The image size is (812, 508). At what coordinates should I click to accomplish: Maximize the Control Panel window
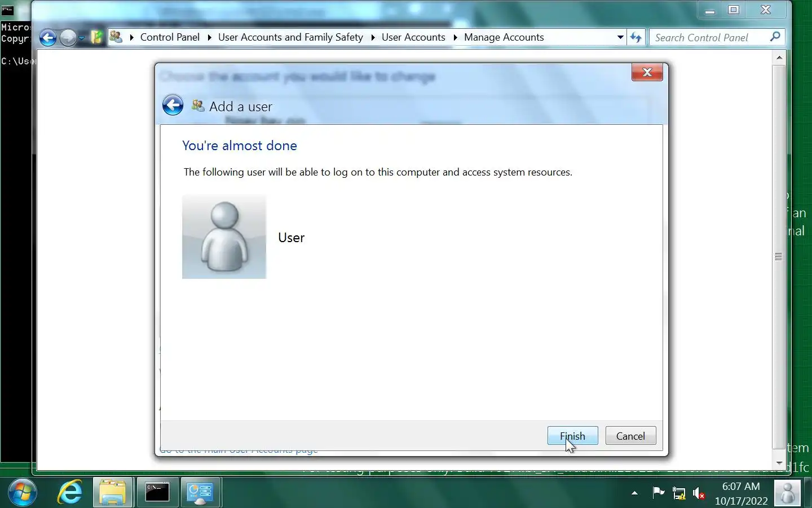(734, 10)
